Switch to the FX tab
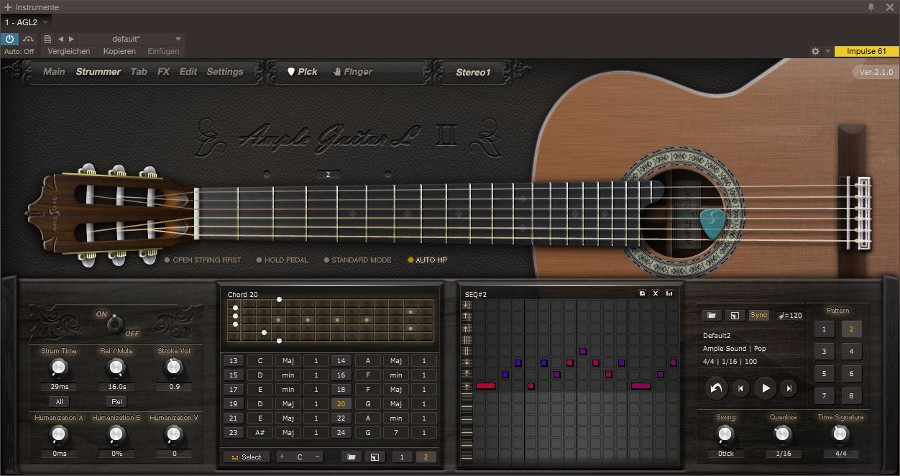900x476 pixels. tap(164, 72)
